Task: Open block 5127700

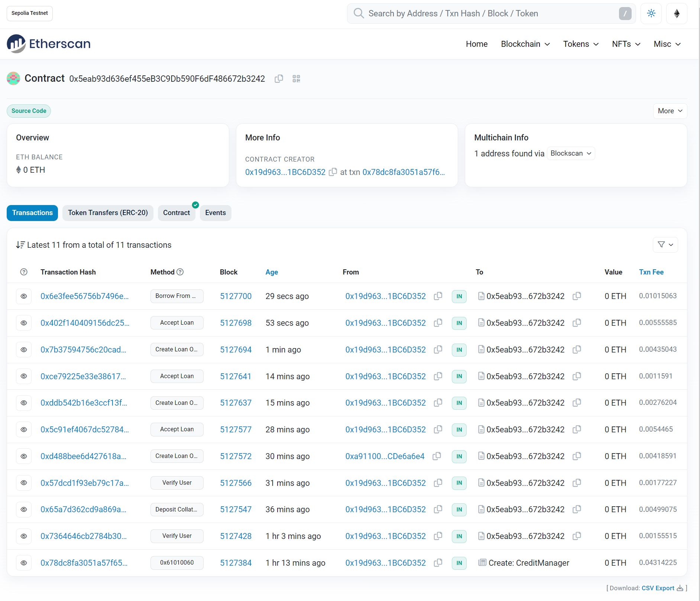Action: coord(236,296)
